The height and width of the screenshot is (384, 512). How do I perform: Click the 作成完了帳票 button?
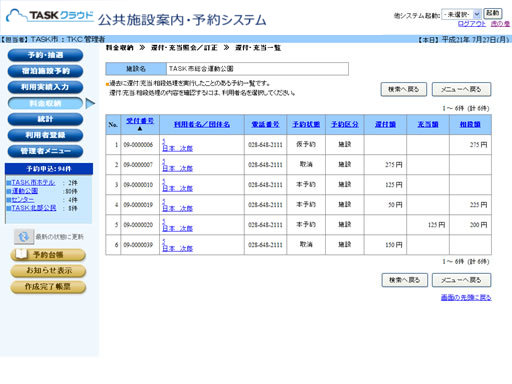tap(48, 287)
